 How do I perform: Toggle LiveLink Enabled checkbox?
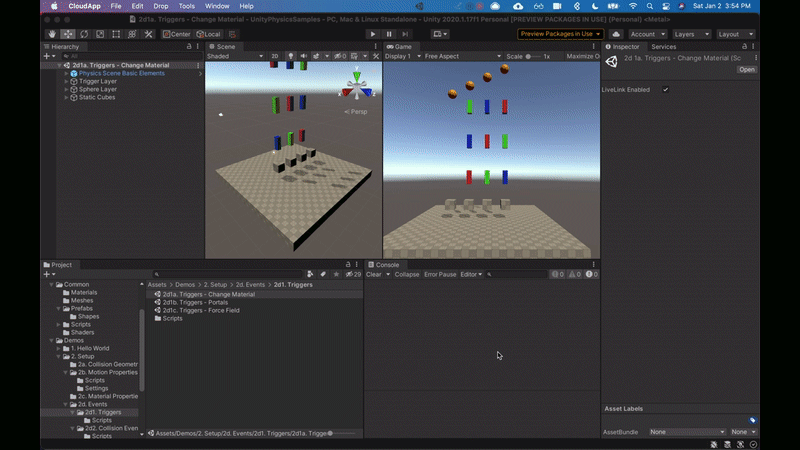(665, 89)
